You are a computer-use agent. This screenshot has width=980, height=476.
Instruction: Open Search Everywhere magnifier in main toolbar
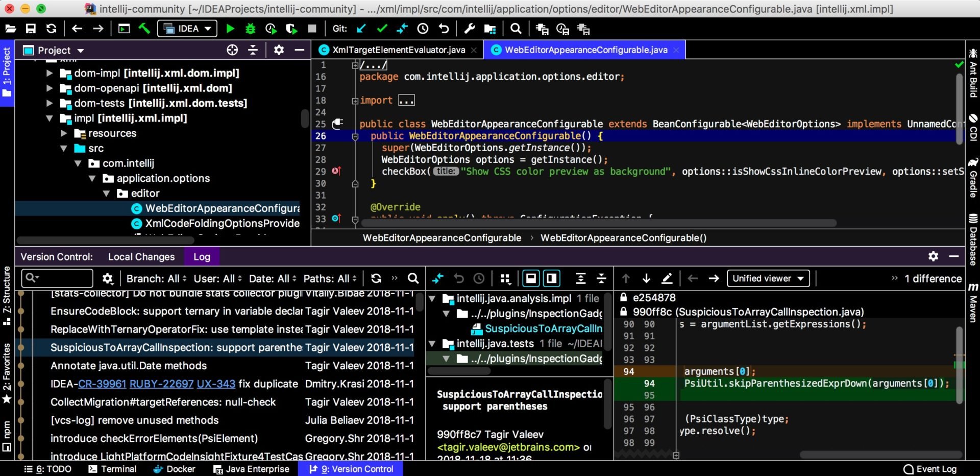(516, 29)
